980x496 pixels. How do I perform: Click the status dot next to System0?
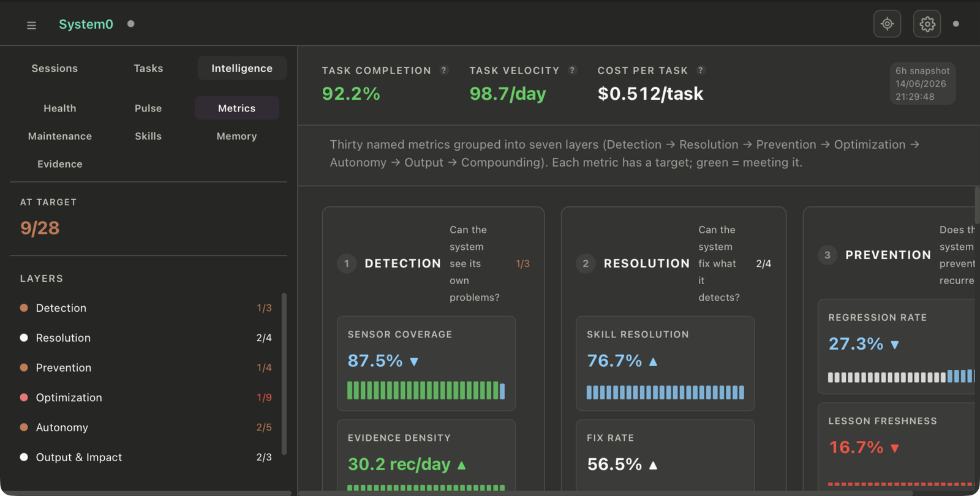130,24
